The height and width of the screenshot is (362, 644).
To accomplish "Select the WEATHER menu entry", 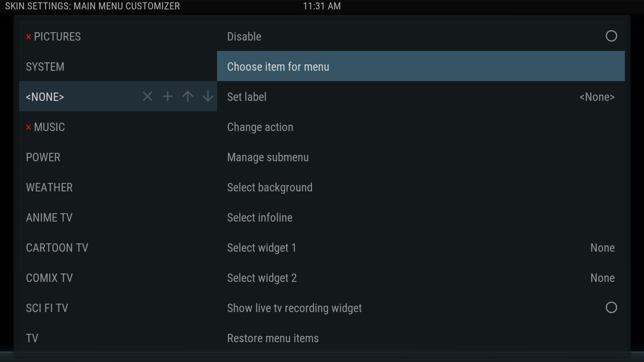I will 49,187.
